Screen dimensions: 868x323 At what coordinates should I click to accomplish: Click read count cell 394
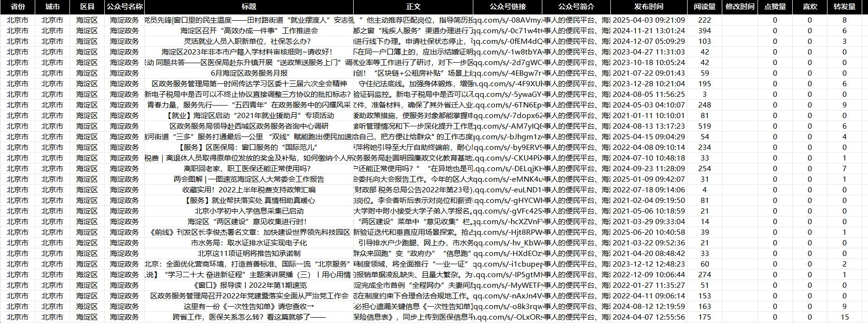[704, 30]
